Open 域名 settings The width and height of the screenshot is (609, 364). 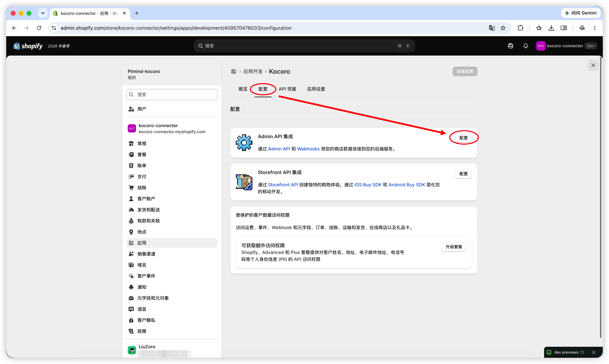click(172, 265)
